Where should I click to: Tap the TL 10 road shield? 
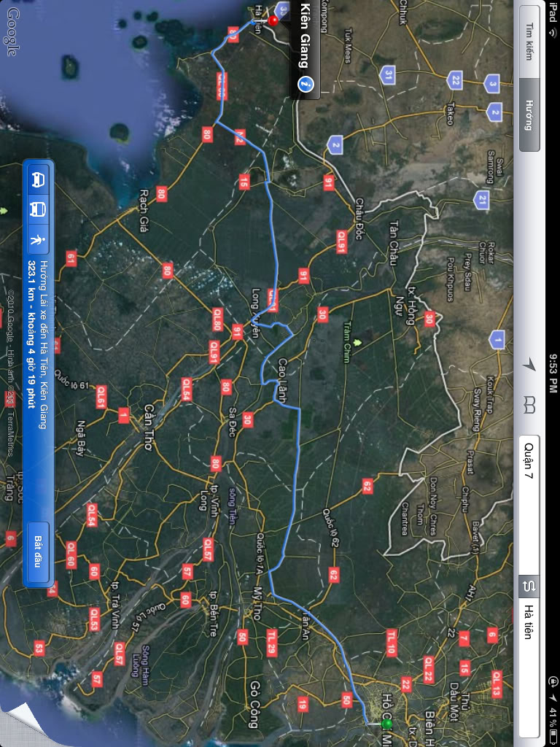tap(392, 643)
